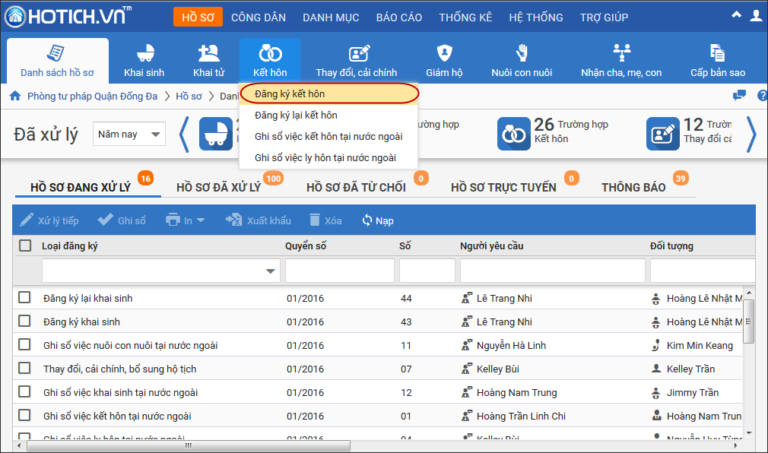The width and height of the screenshot is (768, 453).
Task: Toggle the select-all checkbox next to Loại đăng ký
Action: point(25,245)
